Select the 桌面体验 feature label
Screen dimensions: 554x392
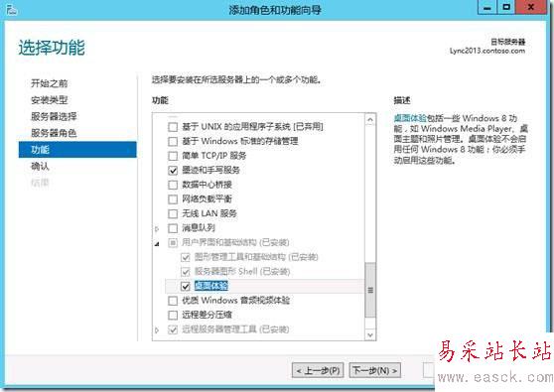click(210, 286)
